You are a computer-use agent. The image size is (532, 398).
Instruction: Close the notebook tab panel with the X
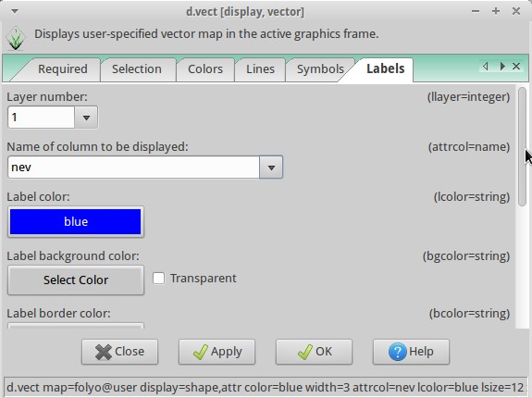(x=516, y=66)
